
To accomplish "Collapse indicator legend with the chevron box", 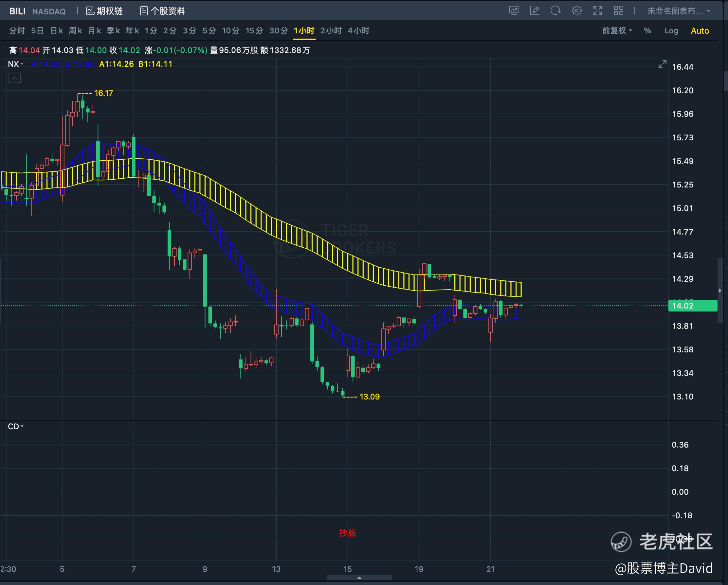I will click(x=14, y=78).
